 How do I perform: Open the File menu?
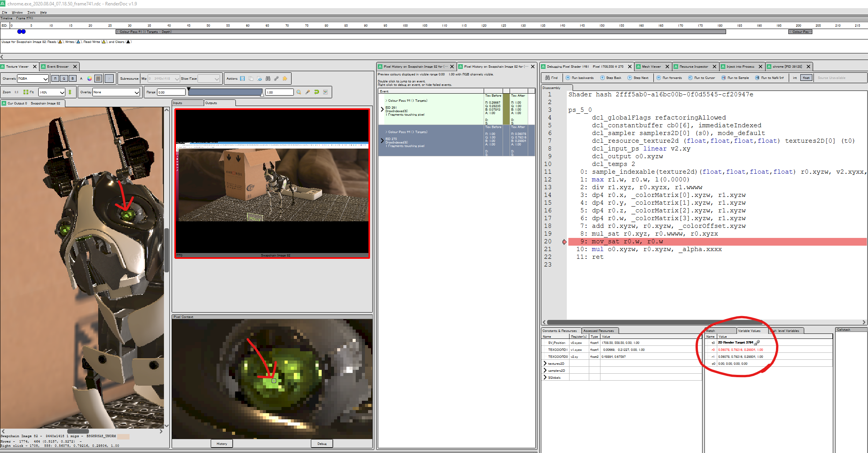(x=5, y=12)
